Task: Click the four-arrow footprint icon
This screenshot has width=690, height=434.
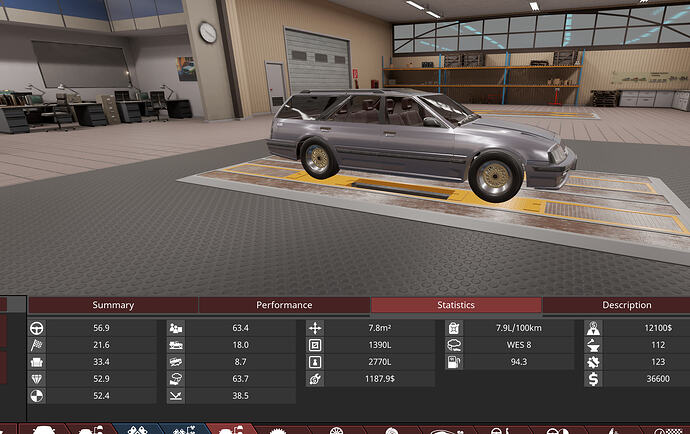Action: click(x=315, y=328)
